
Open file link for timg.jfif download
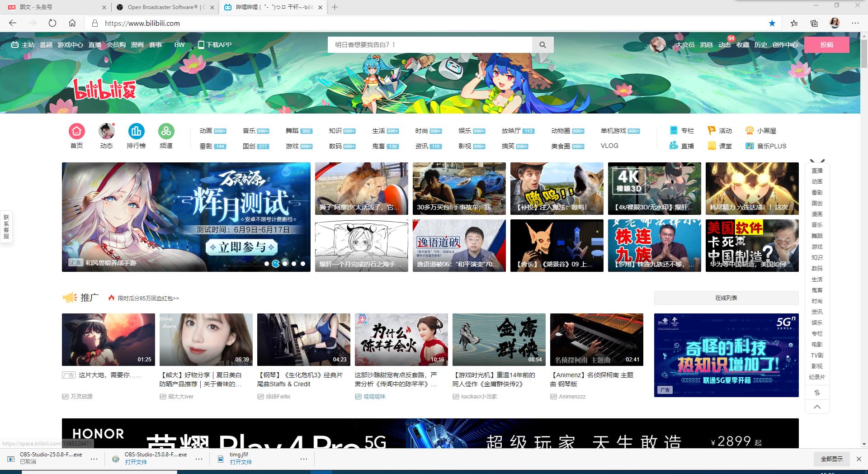(x=241, y=462)
